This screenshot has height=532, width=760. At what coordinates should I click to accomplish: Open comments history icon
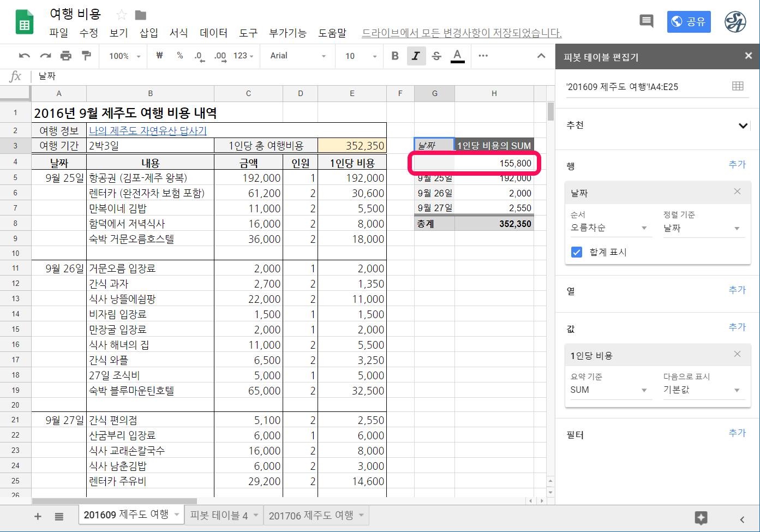(x=647, y=21)
